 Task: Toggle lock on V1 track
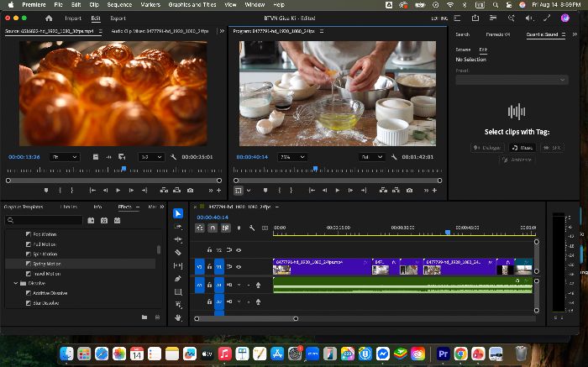pos(210,267)
